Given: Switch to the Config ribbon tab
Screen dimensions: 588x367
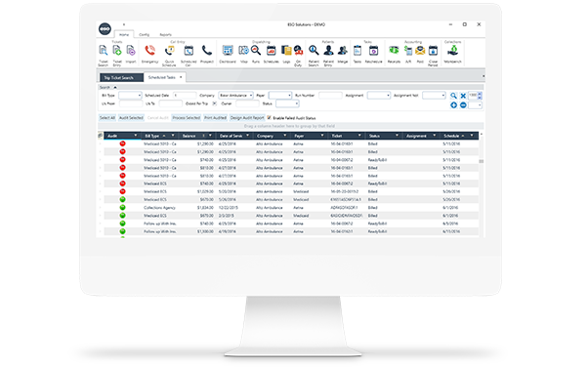Looking at the screenshot, I should coord(144,34).
